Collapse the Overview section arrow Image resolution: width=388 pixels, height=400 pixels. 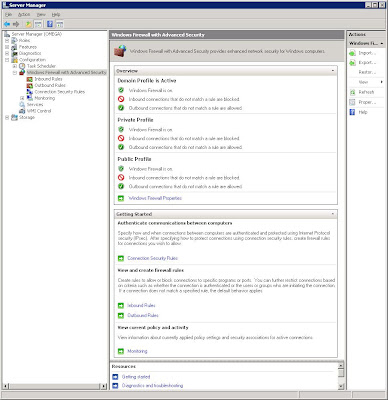(333, 71)
